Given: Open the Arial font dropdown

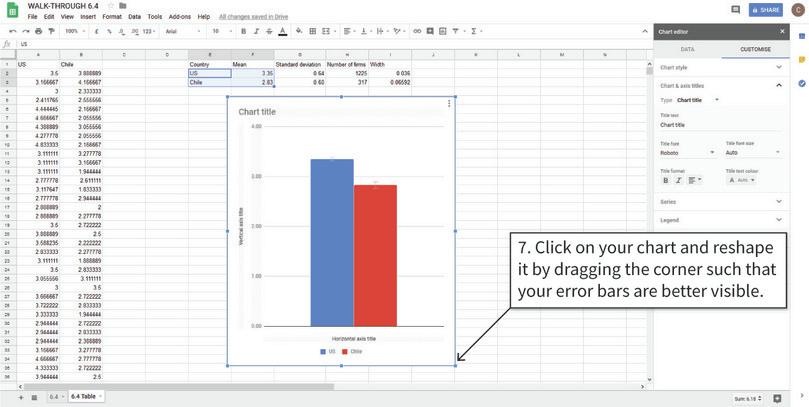Looking at the screenshot, I should tap(183, 31).
